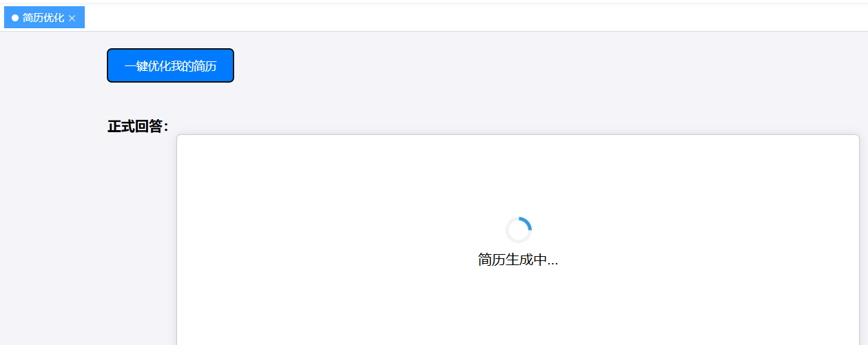Click the top border of the result panel
The width and height of the screenshot is (868, 345).
pos(518,135)
